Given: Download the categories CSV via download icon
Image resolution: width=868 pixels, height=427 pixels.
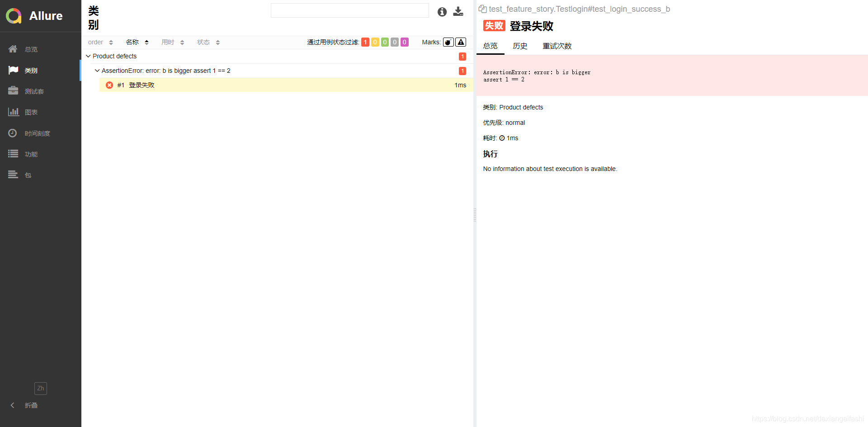Looking at the screenshot, I should coord(458,11).
